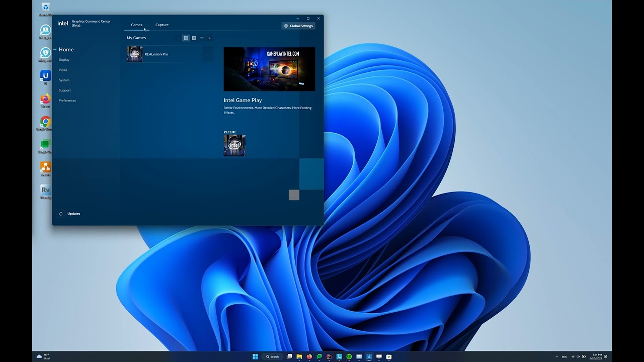
Task: Open File Explorer from the taskbar
Action: pos(299,356)
